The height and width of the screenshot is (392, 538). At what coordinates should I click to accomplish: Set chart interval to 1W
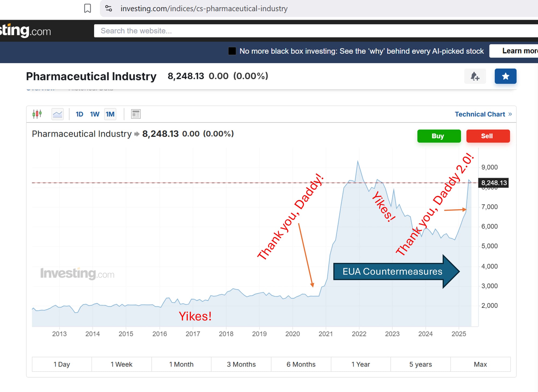coord(95,114)
